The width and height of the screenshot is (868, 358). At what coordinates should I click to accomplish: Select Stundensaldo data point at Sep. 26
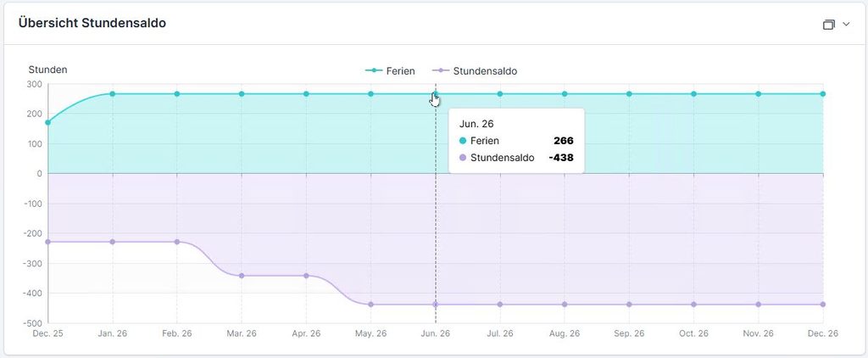[x=630, y=305]
